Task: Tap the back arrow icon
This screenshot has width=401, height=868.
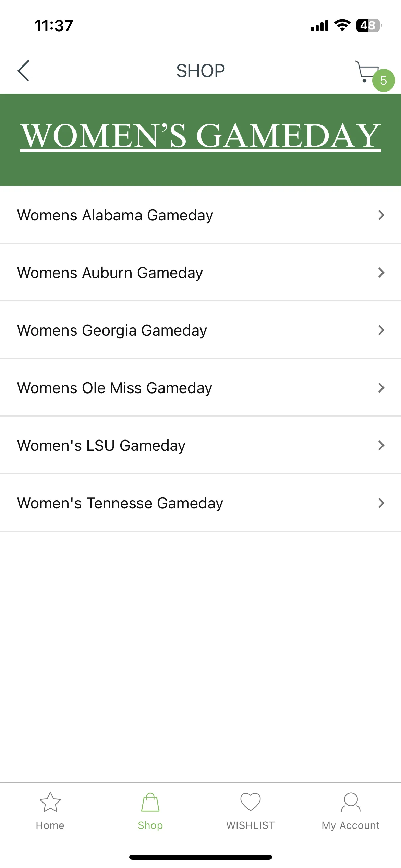Action: [23, 71]
